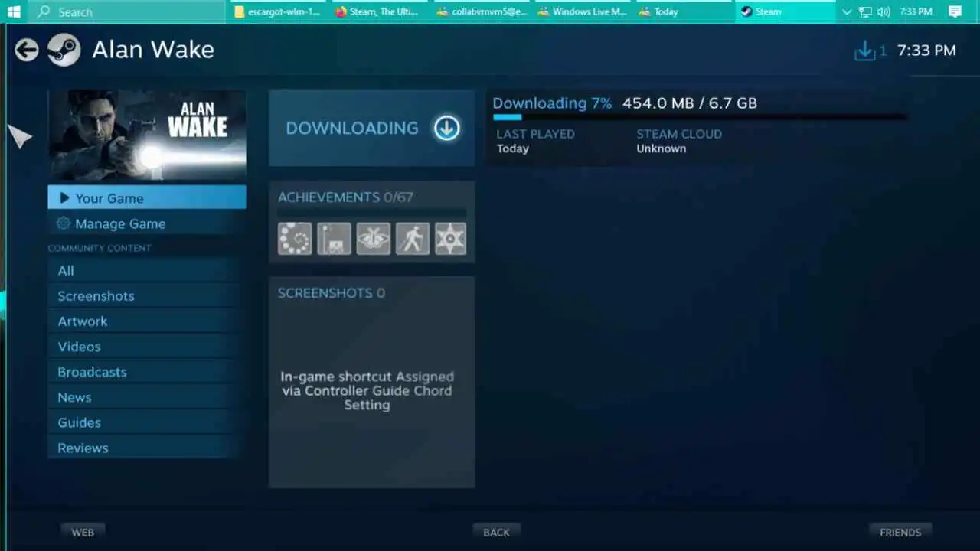
Task: Click the taskbar Search box
Action: click(x=127, y=11)
